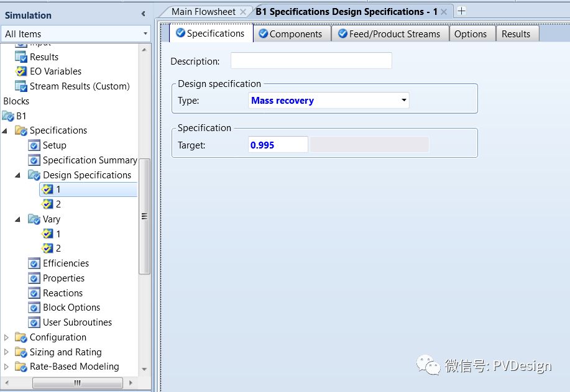Image resolution: width=570 pixels, height=392 pixels.
Task: Click the Design Specifications item 2 icon
Action: (x=47, y=204)
